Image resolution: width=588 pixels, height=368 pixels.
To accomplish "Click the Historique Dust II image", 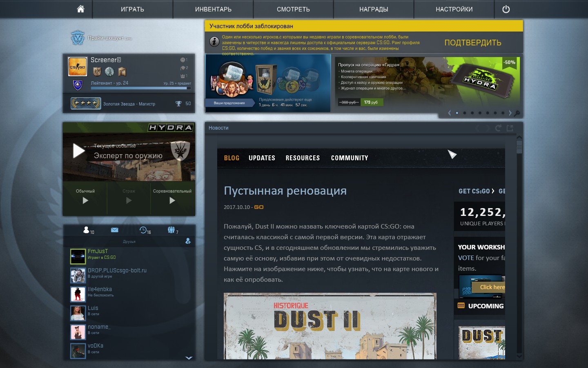I will pyautogui.click(x=330, y=326).
